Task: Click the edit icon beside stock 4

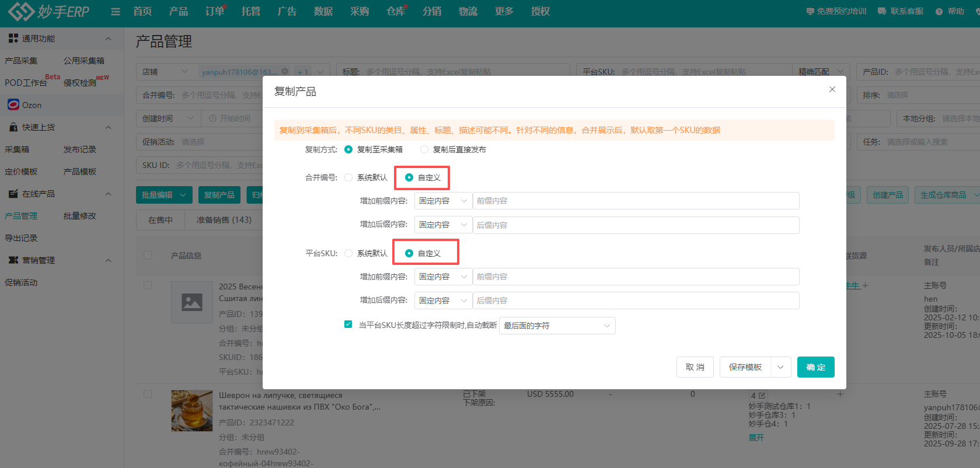Action: coord(762,396)
